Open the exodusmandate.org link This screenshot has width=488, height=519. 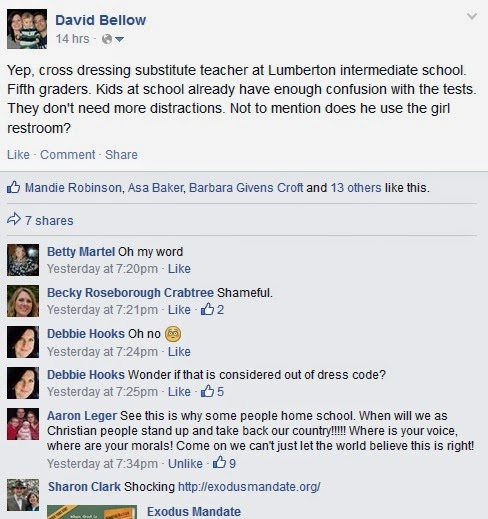pyautogui.click(x=249, y=487)
